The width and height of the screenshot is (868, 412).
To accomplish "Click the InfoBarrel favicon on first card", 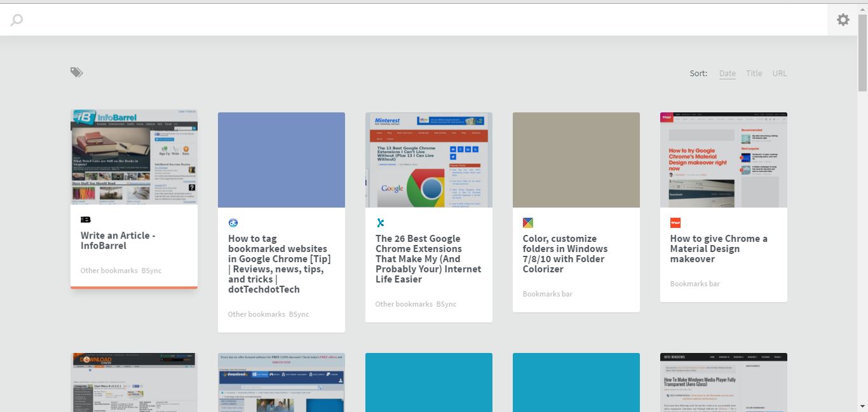I will (x=86, y=220).
